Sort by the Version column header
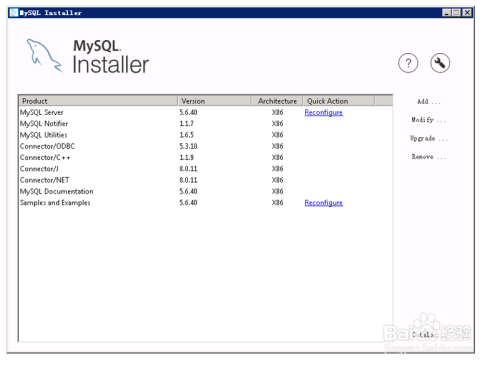 click(214, 101)
